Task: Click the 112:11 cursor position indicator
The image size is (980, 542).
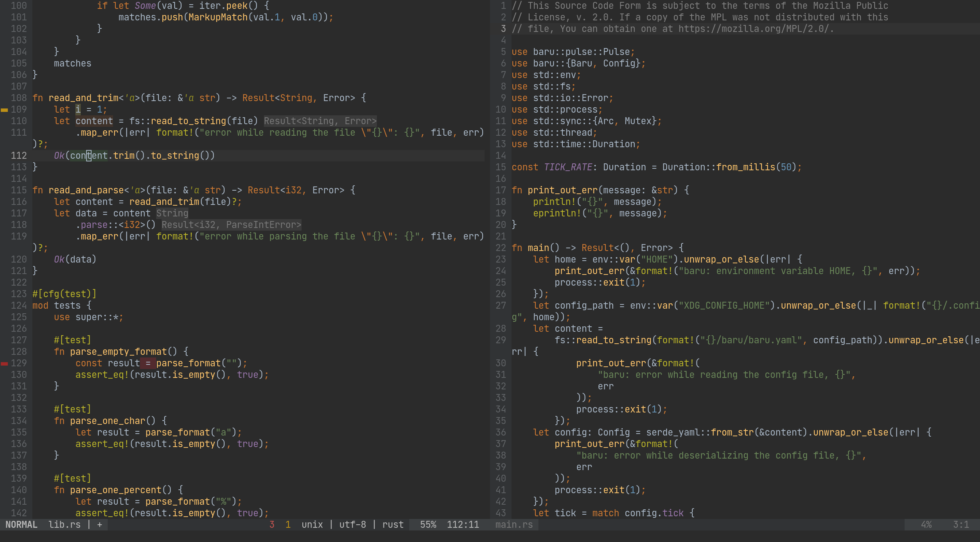Action: pos(463,525)
